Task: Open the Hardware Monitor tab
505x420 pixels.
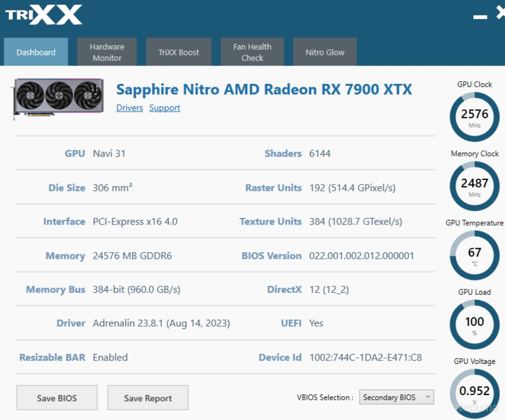Action: (x=107, y=52)
